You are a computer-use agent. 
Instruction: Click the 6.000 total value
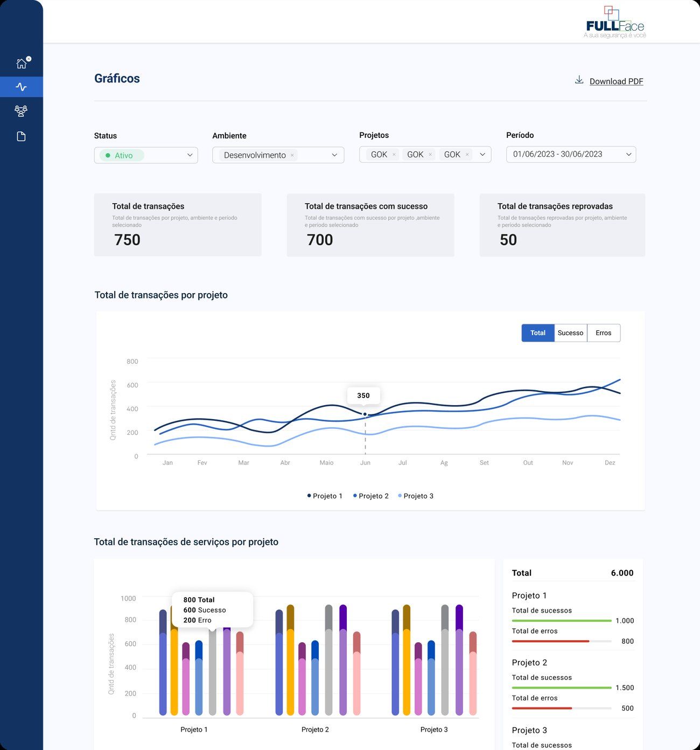point(622,573)
